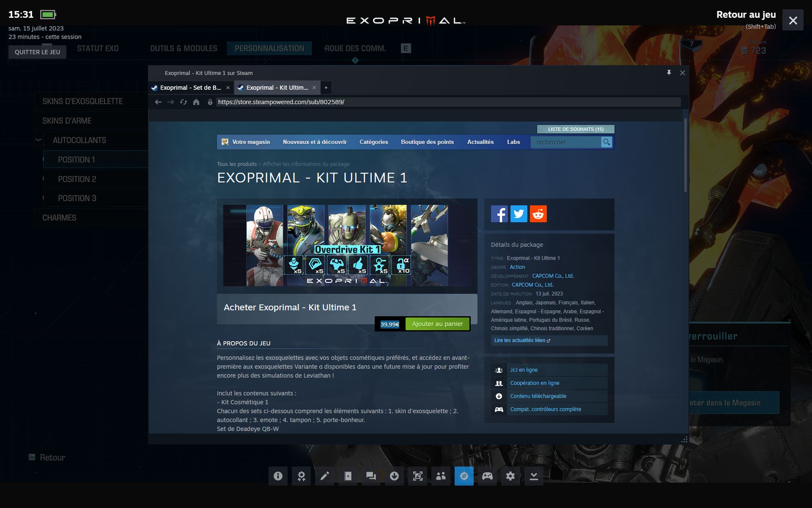Open the achievements panel in the overlay toolbar

coord(301,476)
